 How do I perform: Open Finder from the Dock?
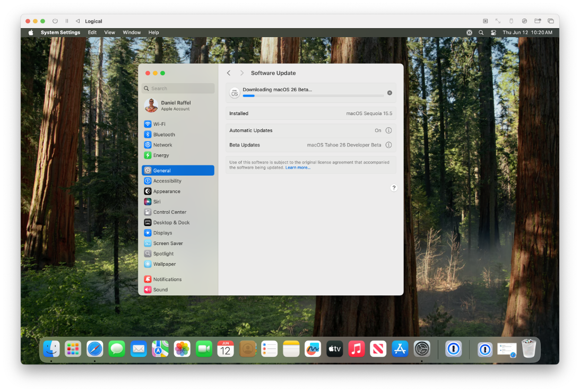tap(51, 349)
